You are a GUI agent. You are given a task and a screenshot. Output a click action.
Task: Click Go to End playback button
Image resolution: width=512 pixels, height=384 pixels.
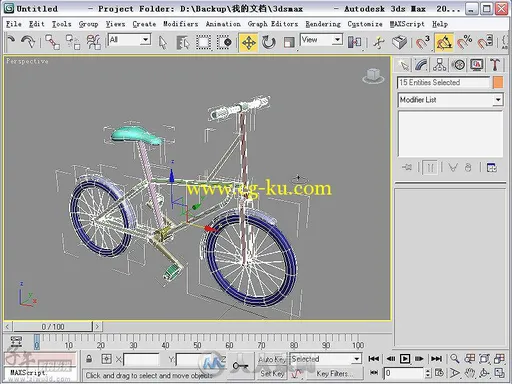click(436, 359)
